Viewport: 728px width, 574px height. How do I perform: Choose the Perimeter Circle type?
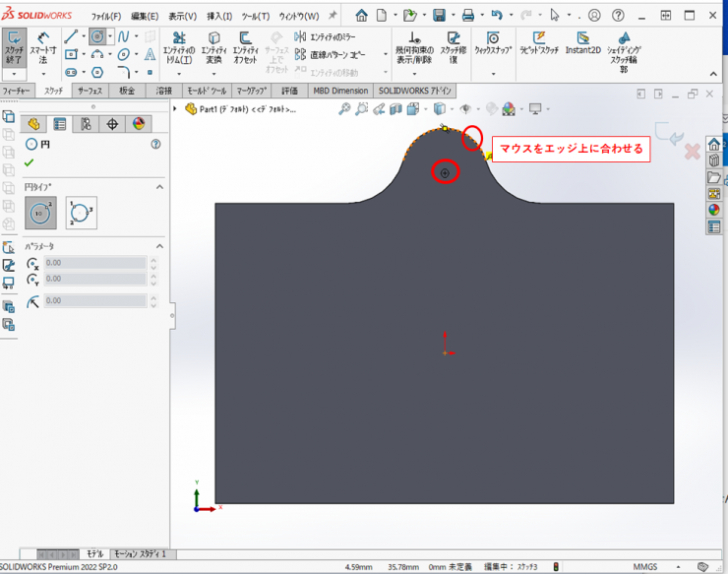[x=82, y=213]
